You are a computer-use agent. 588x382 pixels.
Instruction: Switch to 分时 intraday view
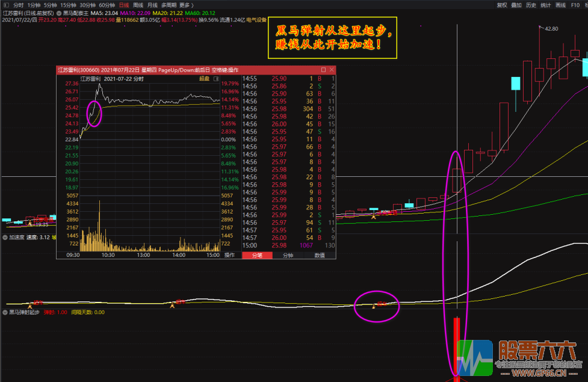(19, 5)
